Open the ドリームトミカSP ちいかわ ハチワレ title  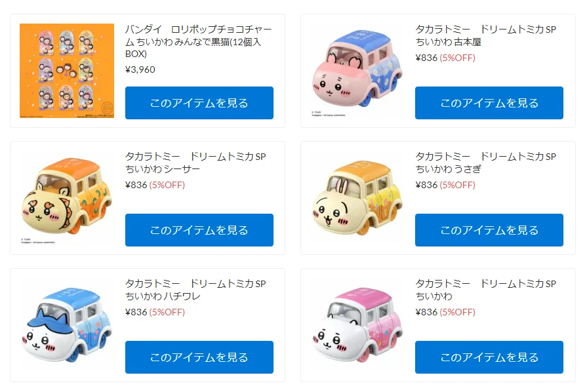pyautogui.click(x=195, y=290)
